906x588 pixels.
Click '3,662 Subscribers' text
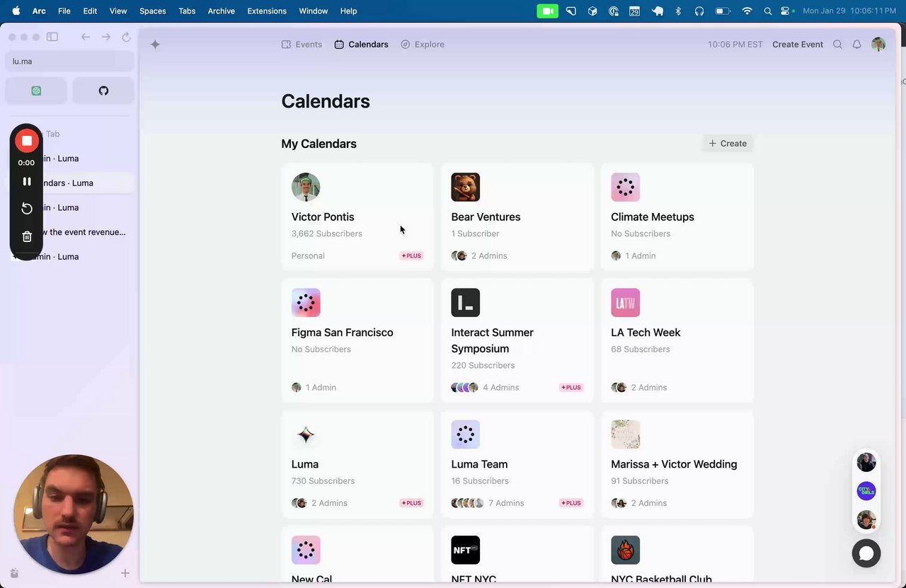(x=326, y=234)
